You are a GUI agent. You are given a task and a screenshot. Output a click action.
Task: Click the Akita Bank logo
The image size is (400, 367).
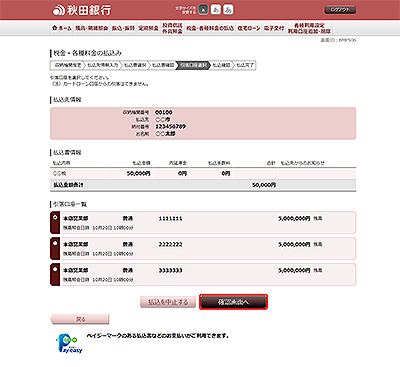click(x=82, y=10)
